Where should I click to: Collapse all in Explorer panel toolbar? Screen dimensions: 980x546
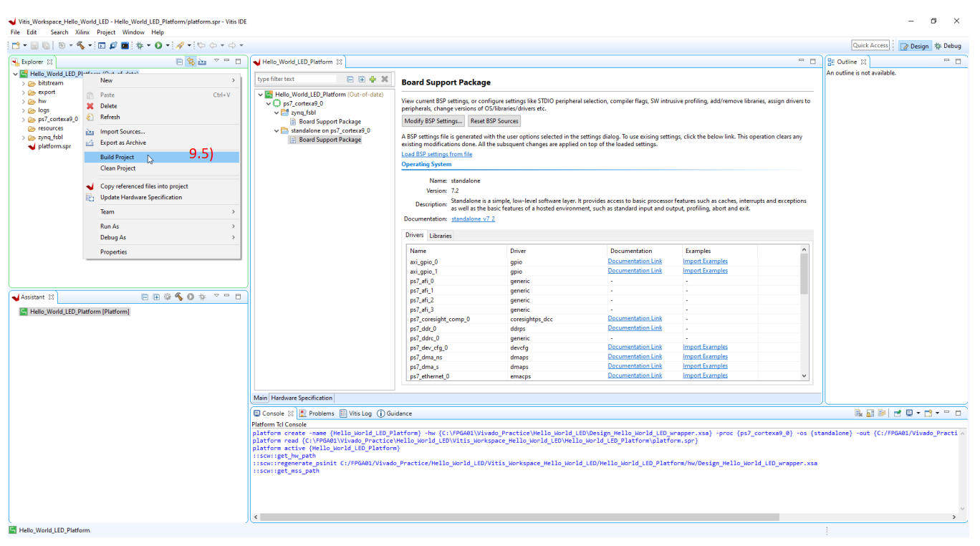179,62
